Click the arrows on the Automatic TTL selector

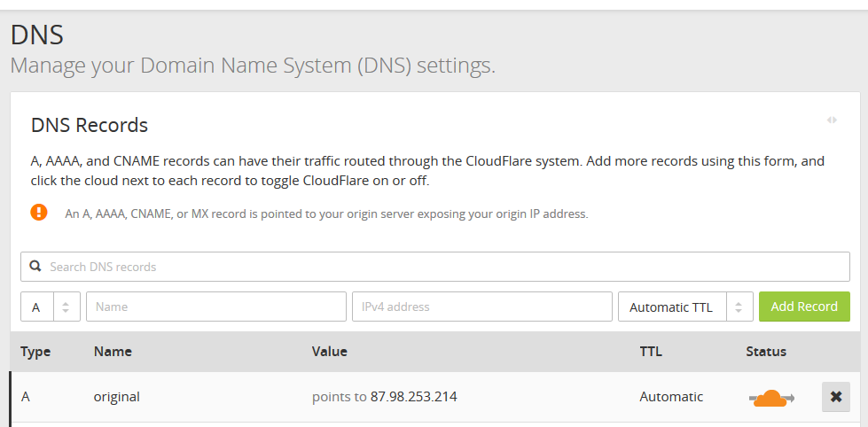pos(739,307)
